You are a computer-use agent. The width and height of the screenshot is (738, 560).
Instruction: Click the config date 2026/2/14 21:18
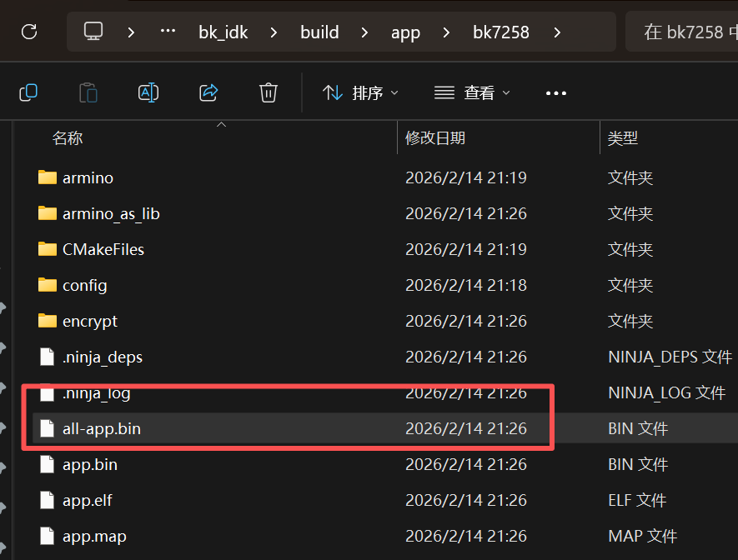click(466, 285)
